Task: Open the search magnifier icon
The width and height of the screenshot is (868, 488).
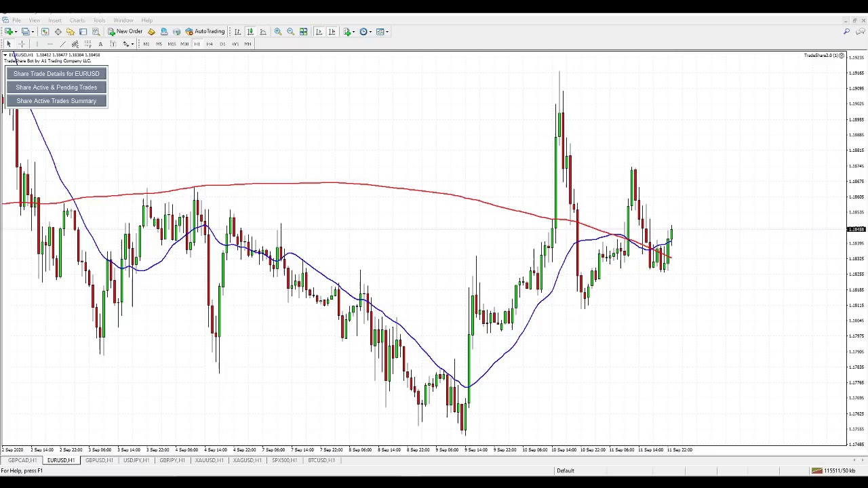Action: click(x=846, y=32)
